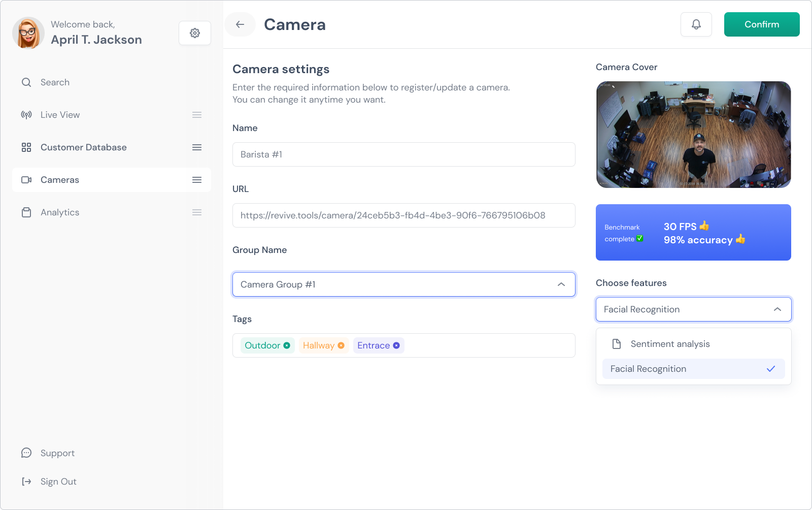Click the Confirm button
This screenshot has width=812, height=510.
[762, 24]
